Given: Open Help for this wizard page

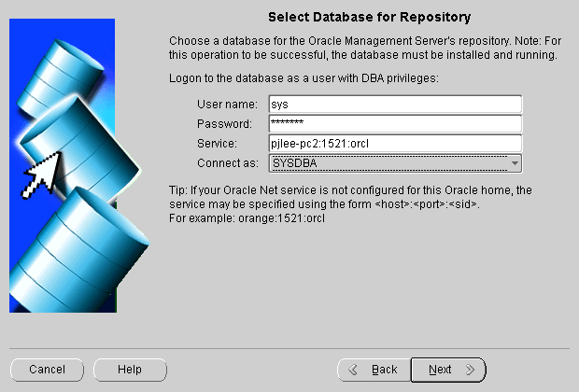Looking at the screenshot, I should pos(130,370).
